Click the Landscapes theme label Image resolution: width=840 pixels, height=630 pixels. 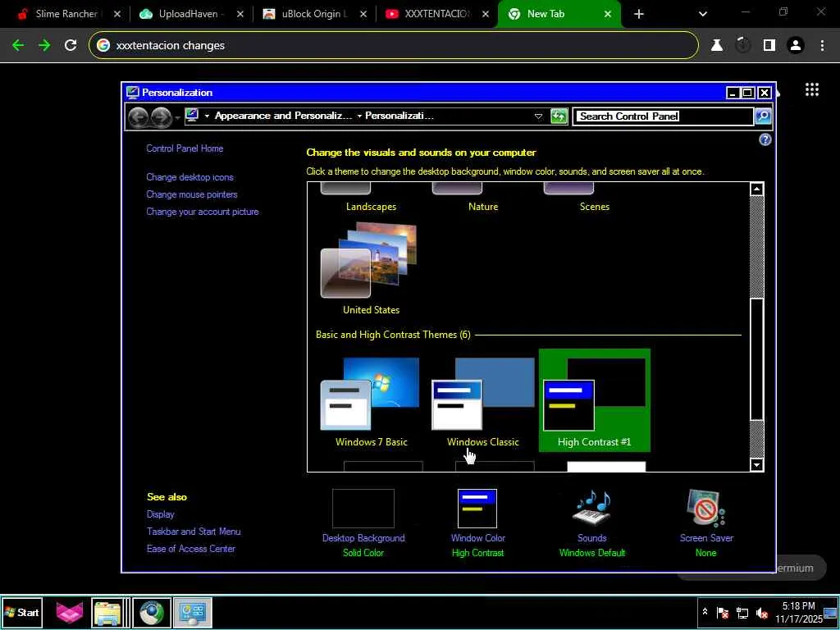point(371,207)
